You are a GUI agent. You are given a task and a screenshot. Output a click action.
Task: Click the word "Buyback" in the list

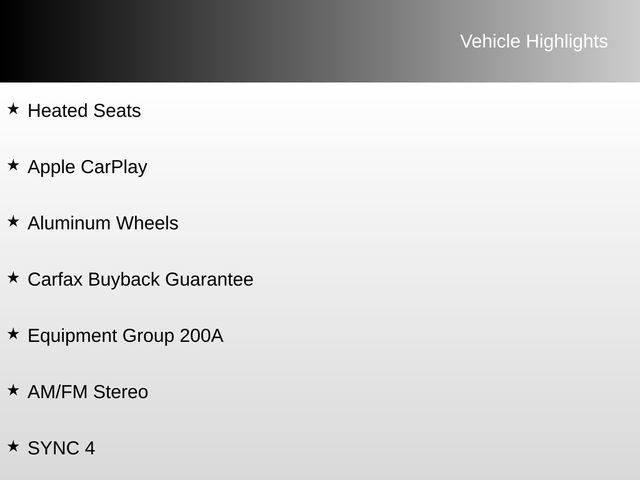(x=124, y=280)
